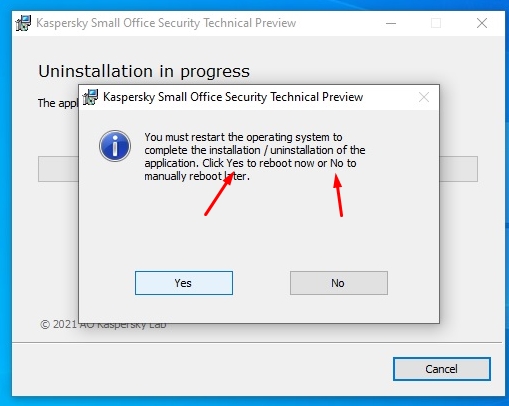The width and height of the screenshot is (509, 406).
Task: Click installer icon in main window title bar
Action: pos(23,23)
